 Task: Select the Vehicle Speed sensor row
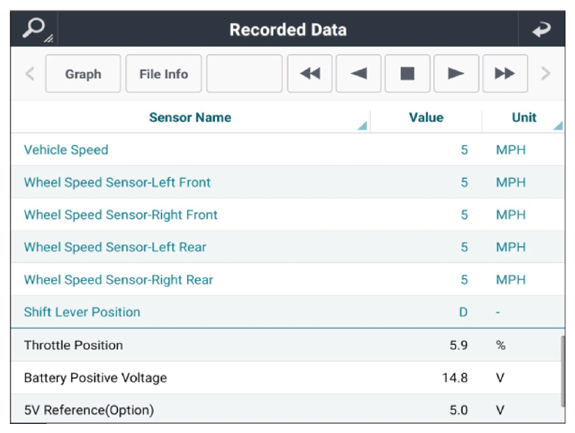pyautogui.click(x=288, y=150)
